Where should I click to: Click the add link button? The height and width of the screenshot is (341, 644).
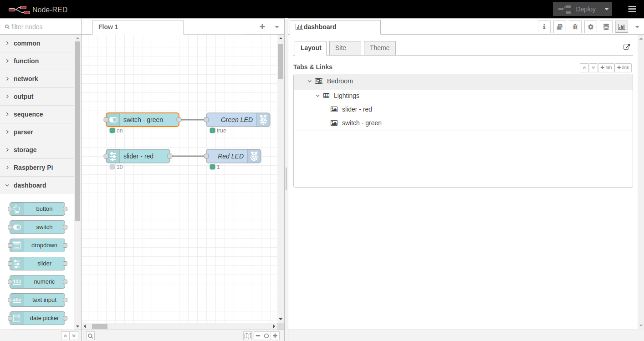[x=623, y=68]
